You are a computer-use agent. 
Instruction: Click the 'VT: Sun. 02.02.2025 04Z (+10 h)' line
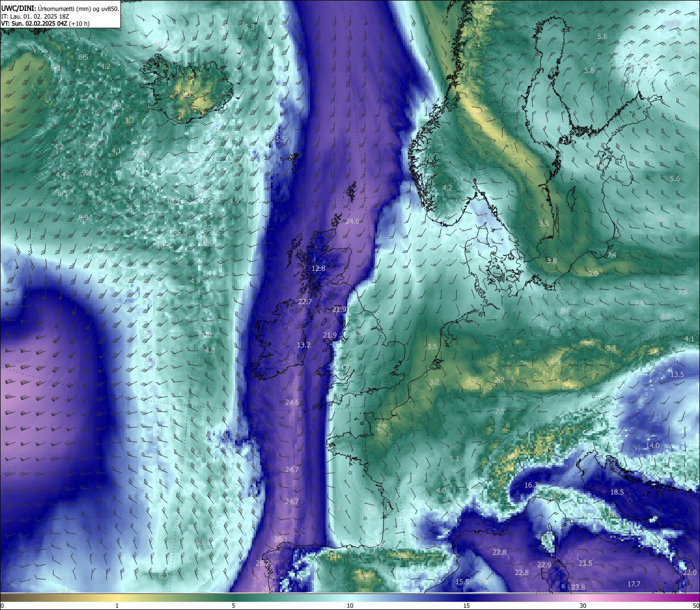(x=46, y=24)
